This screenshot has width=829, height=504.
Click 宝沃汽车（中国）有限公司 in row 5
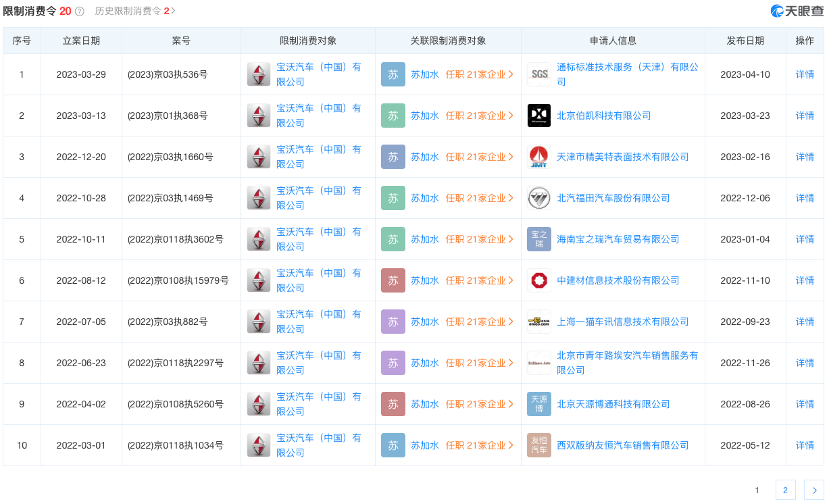[319, 239]
